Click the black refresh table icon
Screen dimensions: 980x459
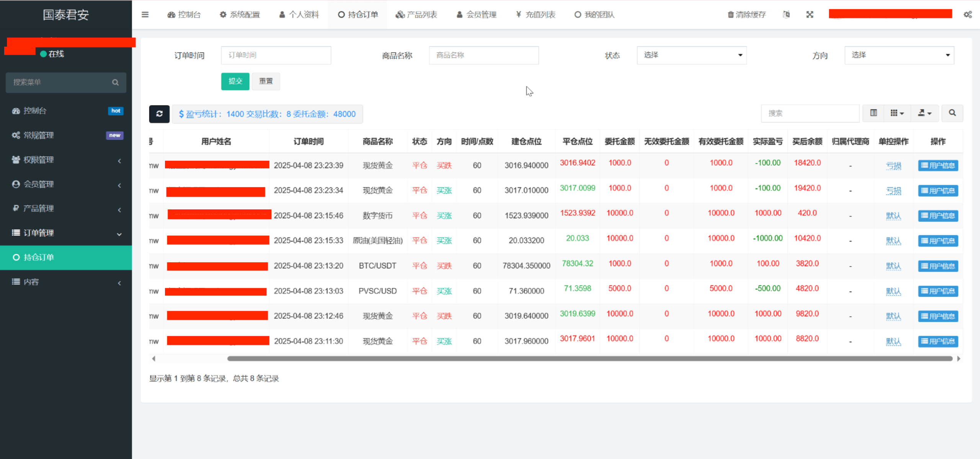[159, 114]
